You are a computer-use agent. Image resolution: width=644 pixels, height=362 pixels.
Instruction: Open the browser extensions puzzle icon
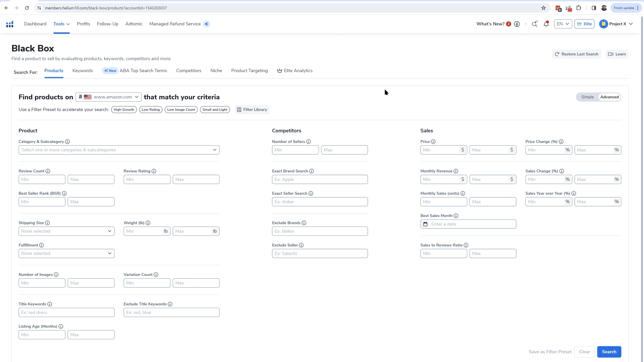579,8
